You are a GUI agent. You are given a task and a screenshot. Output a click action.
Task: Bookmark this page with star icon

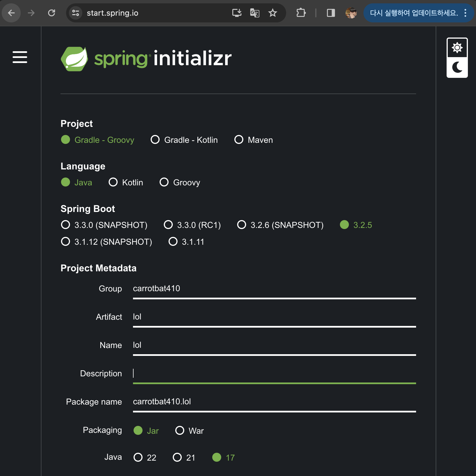click(272, 13)
